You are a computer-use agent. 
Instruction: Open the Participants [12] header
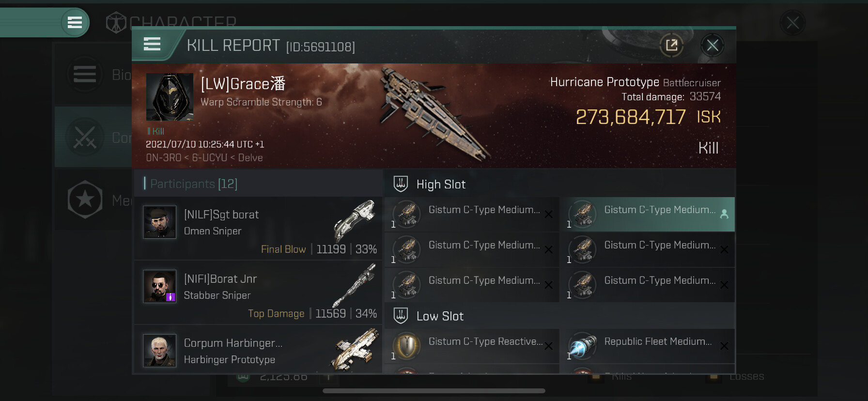(194, 184)
